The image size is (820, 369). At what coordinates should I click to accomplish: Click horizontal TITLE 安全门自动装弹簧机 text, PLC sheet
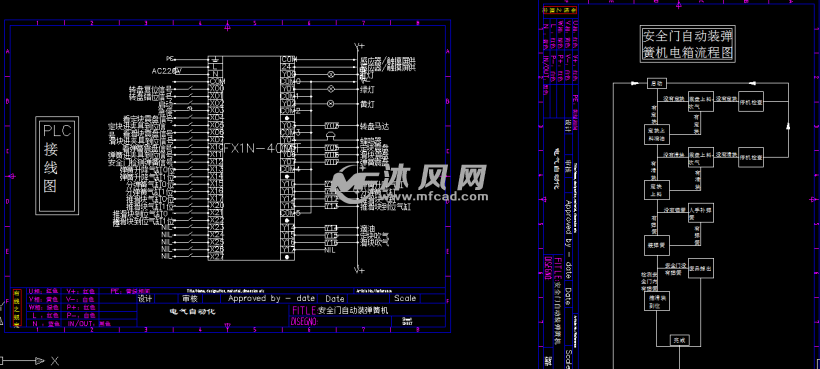point(340,309)
